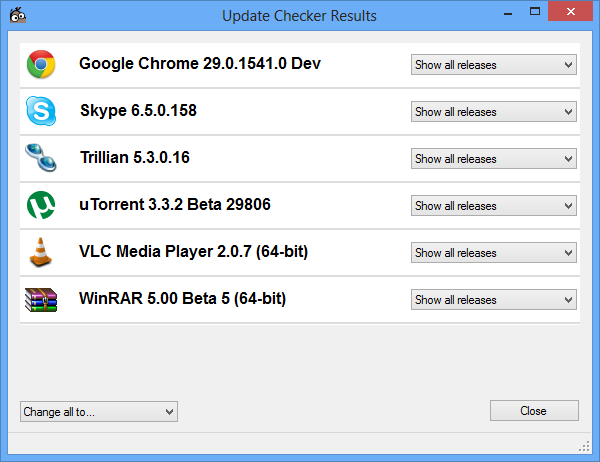Select the Skype 6.5.0.158 entry text
Viewport: 600px width, 462px height.
tap(138, 111)
